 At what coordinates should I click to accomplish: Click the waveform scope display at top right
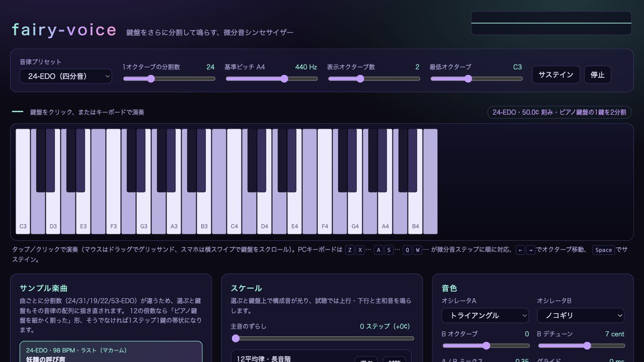click(x=551, y=23)
